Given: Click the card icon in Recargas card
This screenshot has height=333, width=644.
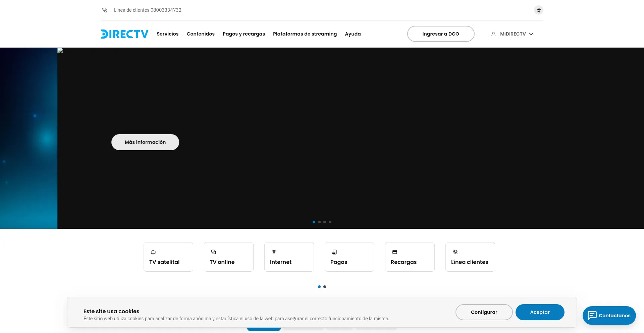Looking at the screenshot, I should click(395, 252).
